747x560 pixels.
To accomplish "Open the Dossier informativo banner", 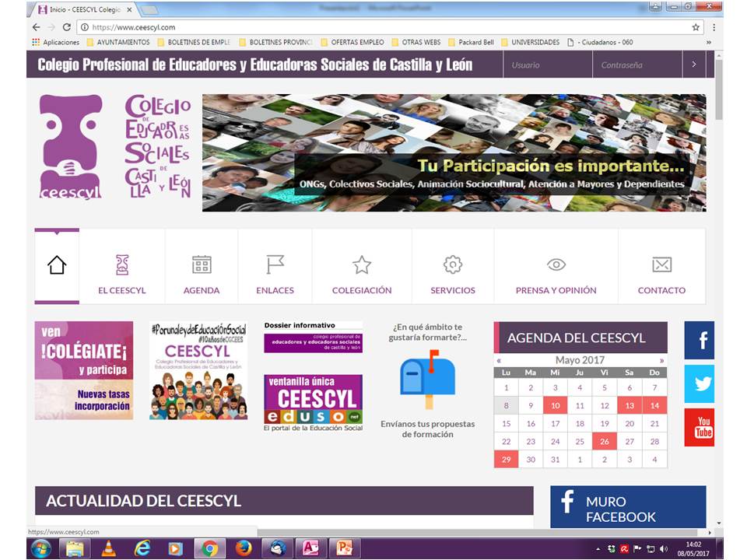I will 313,337.
